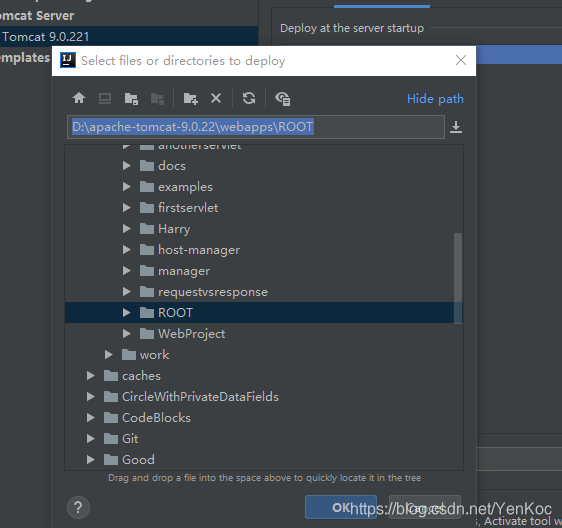
Task: Expand the ROOT folder arrow
Action: click(127, 313)
